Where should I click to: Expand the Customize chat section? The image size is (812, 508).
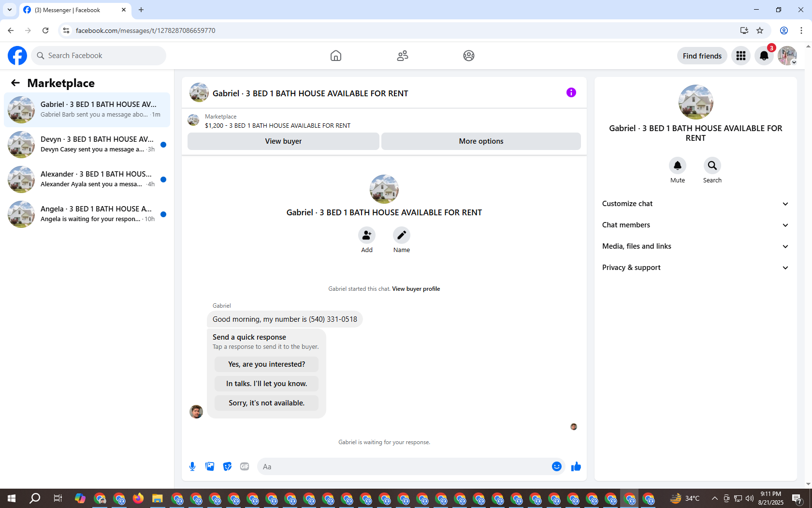click(x=696, y=204)
